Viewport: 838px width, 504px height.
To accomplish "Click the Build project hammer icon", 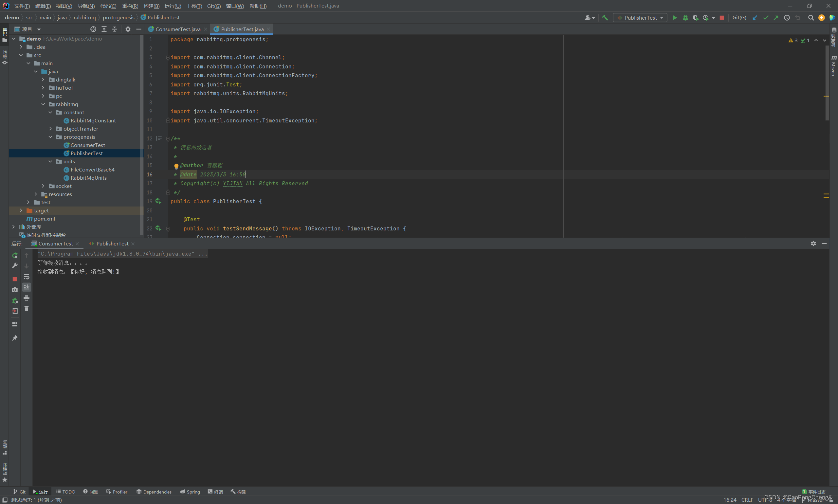I will (x=605, y=18).
